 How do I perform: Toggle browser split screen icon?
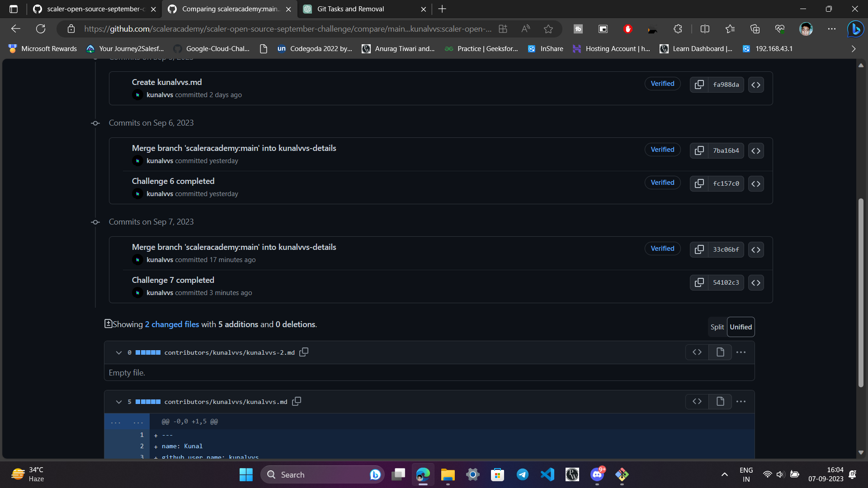[705, 29]
